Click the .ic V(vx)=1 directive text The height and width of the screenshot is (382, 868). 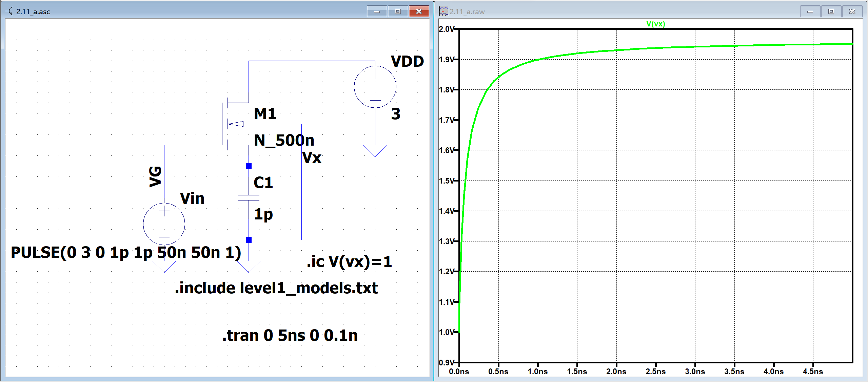click(x=349, y=261)
